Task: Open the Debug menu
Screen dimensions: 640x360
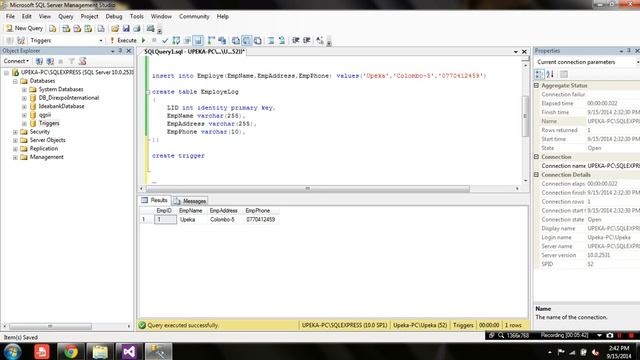Action: 114,16
